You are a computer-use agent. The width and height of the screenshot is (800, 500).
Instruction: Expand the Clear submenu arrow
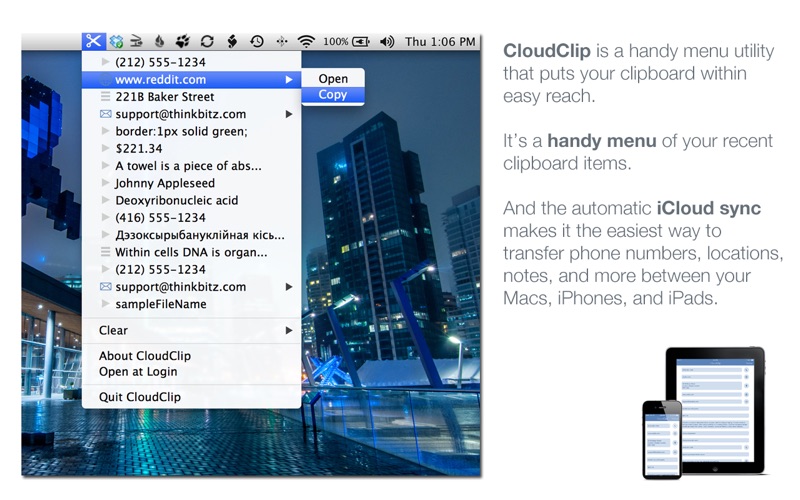click(x=289, y=330)
